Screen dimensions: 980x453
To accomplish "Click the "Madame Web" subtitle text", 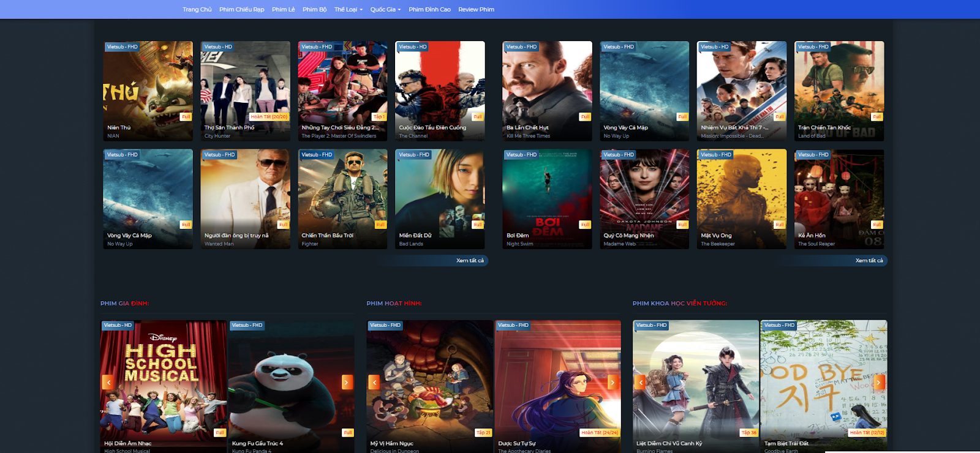I will click(619, 244).
